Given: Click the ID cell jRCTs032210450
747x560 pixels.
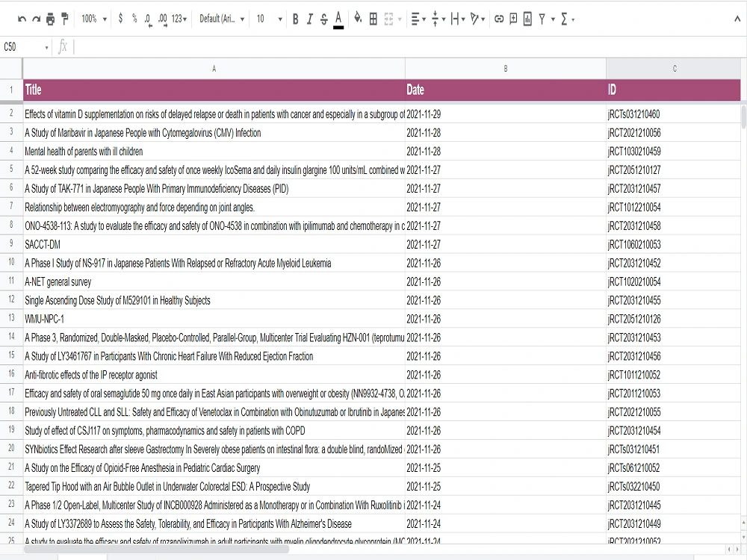Looking at the screenshot, I should click(x=674, y=487).
